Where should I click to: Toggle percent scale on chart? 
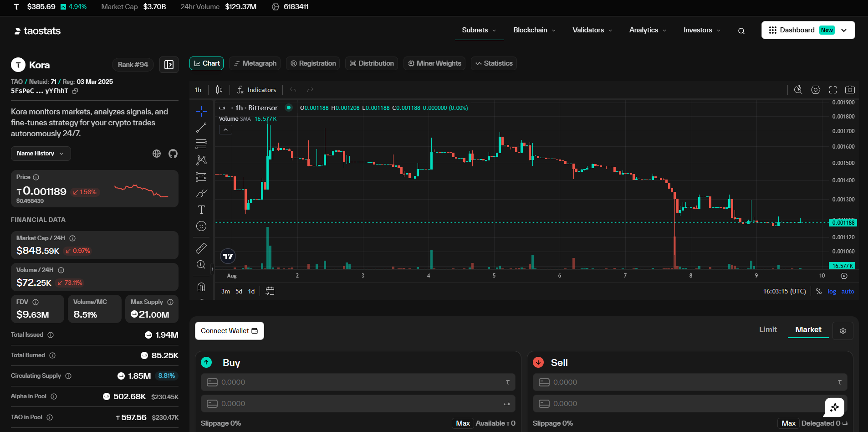(818, 292)
